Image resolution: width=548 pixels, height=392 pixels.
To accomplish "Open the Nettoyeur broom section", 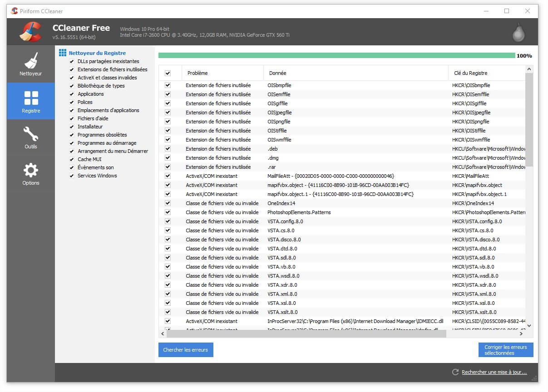I will [31, 64].
